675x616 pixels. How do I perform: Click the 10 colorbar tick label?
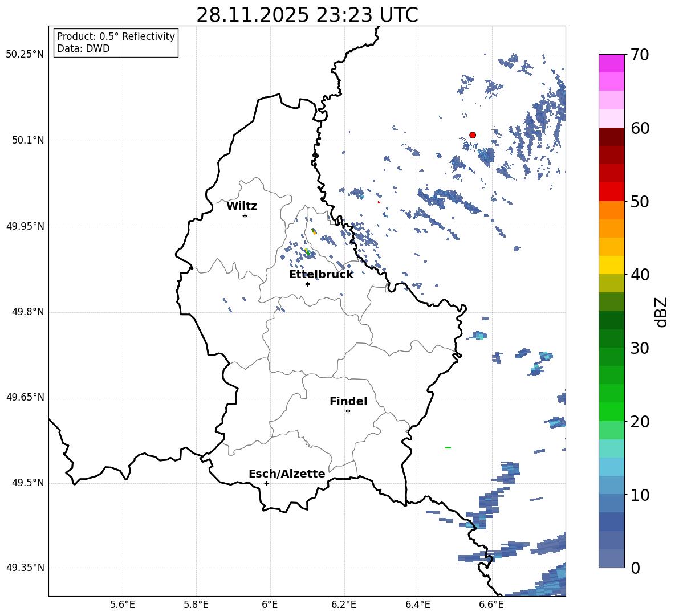coord(640,495)
